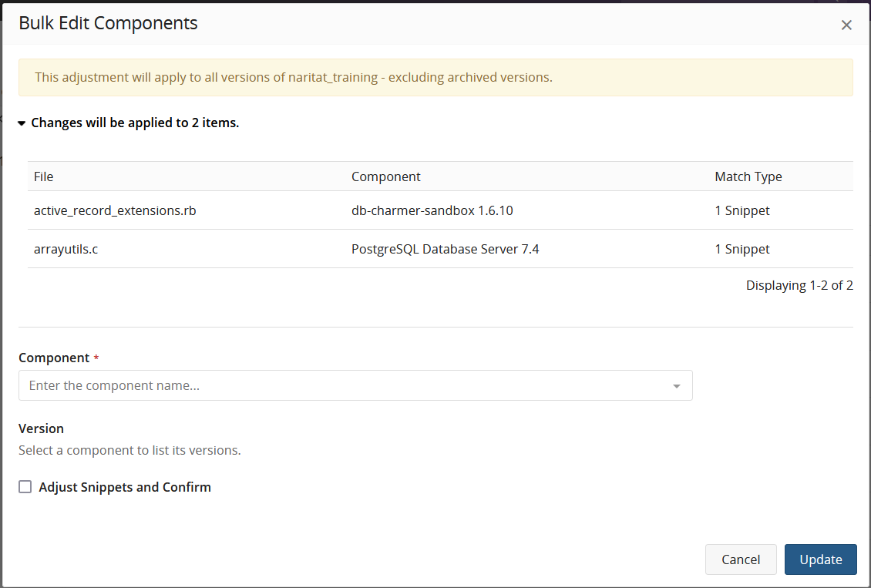Image resolution: width=871 pixels, height=588 pixels.
Task: Sort the table by the Component column
Action: point(385,176)
